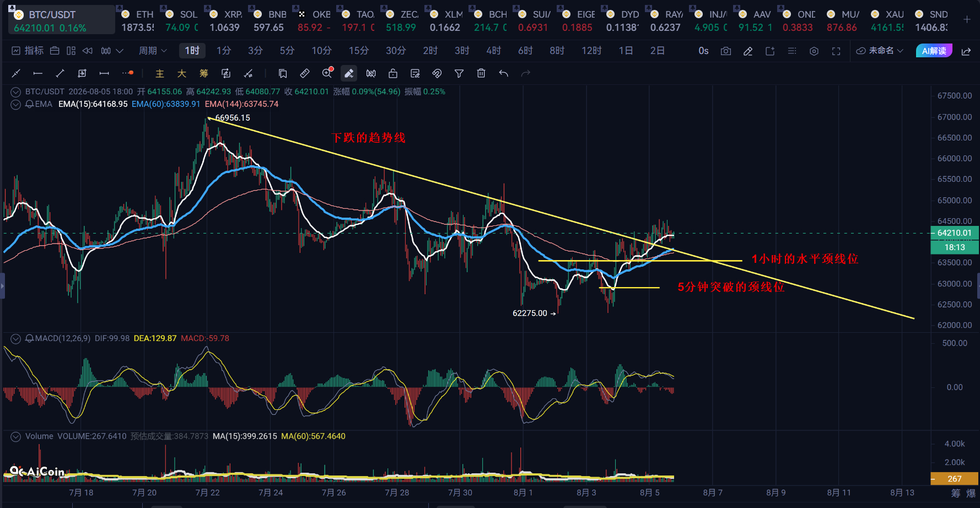Click the highlighted eraser brush tool

click(x=349, y=73)
